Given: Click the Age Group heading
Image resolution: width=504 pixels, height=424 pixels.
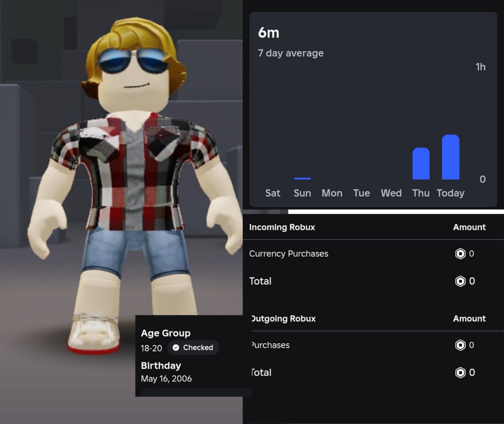Looking at the screenshot, I should click(165, 333).
